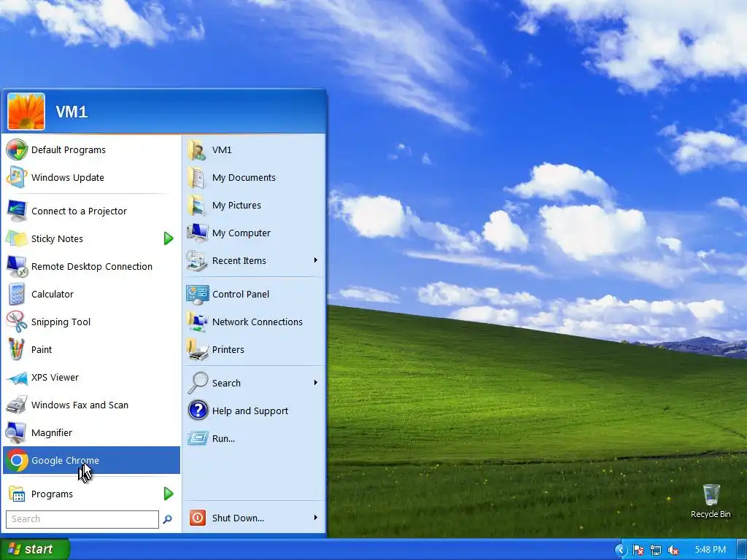The width and height of the screenshot is (747, 560).
Task: Click the My Documents label
Action: (x=244, y=178)
